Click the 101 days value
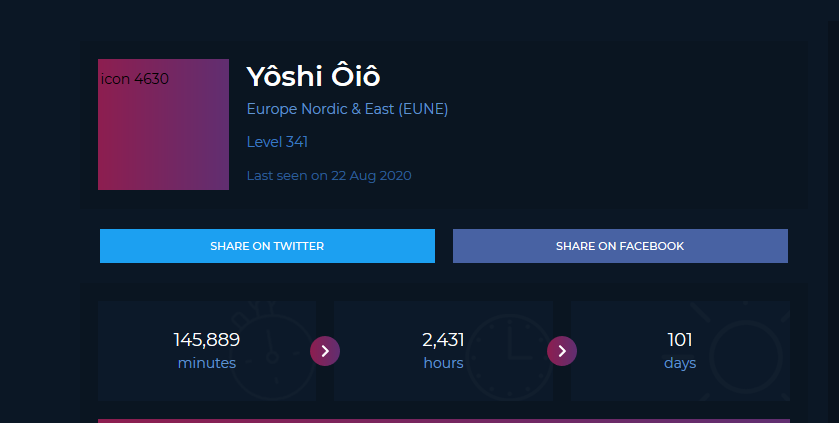This screenshot has height=423, width=839. (680, 340)
